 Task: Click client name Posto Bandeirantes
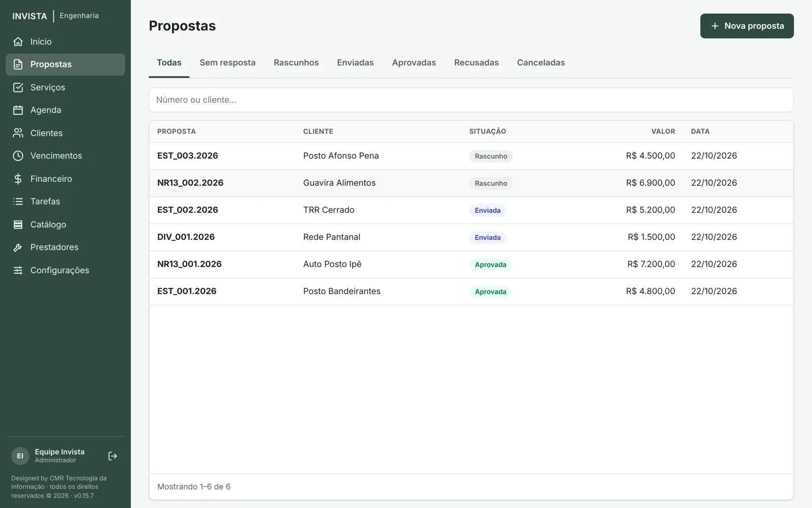coord(342,291)
